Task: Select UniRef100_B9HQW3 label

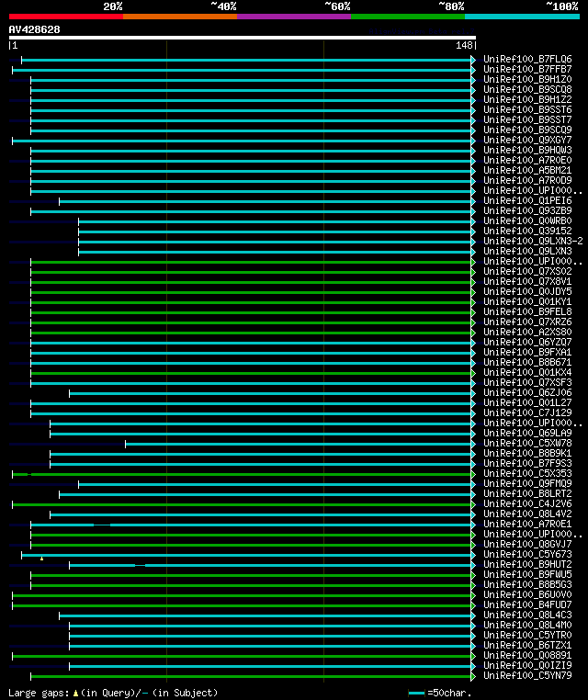Action: click(527, 151)
